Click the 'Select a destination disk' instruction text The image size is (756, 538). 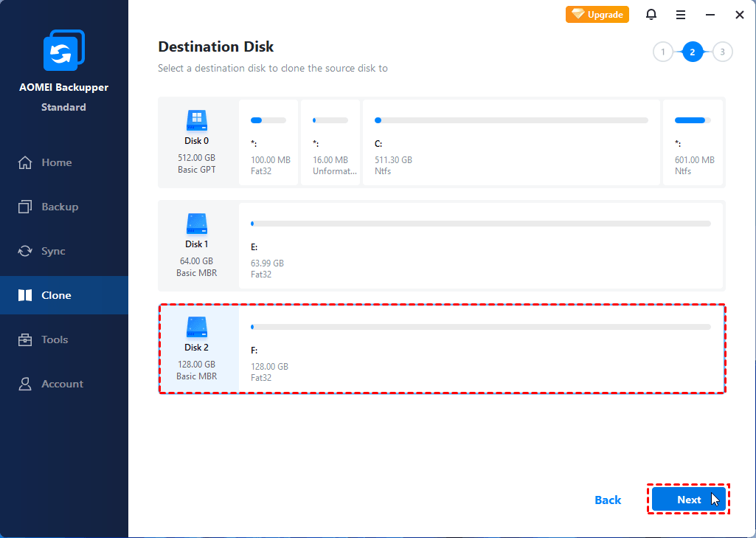(273, 69)
